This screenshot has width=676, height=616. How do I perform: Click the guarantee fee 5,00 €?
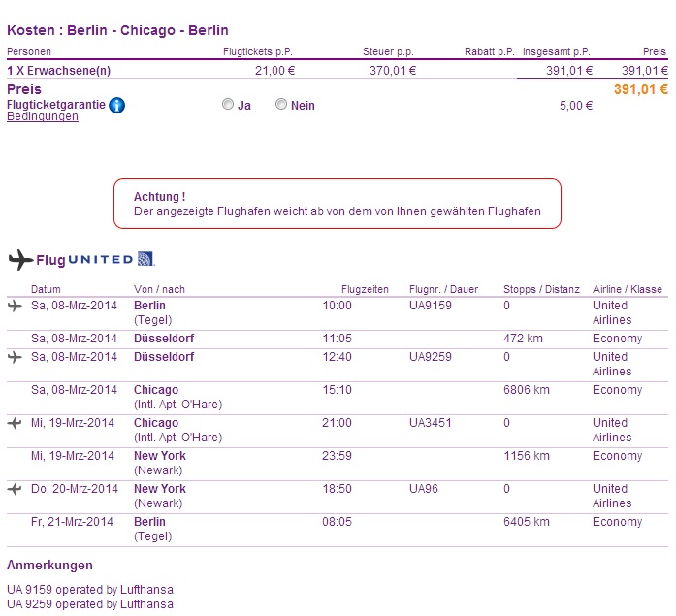pos(576,106)
